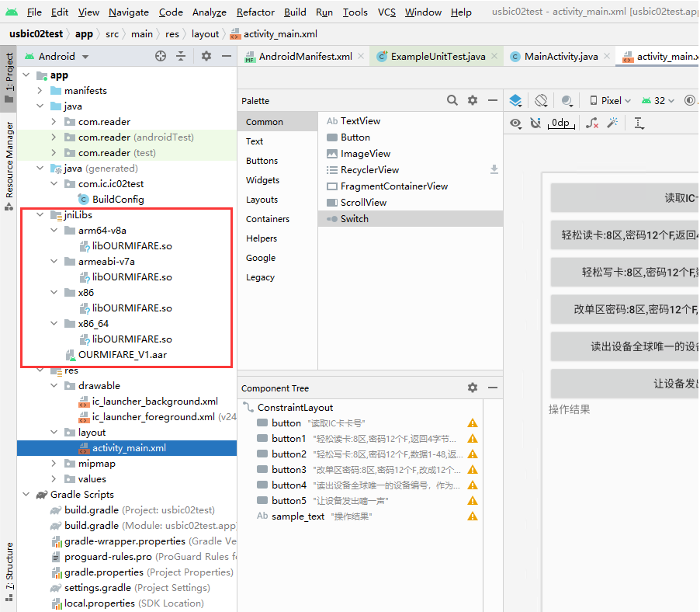Screen dimensions: 700x612
Task: Click the Select Design Surface layers icon
Action: [515, 100]
